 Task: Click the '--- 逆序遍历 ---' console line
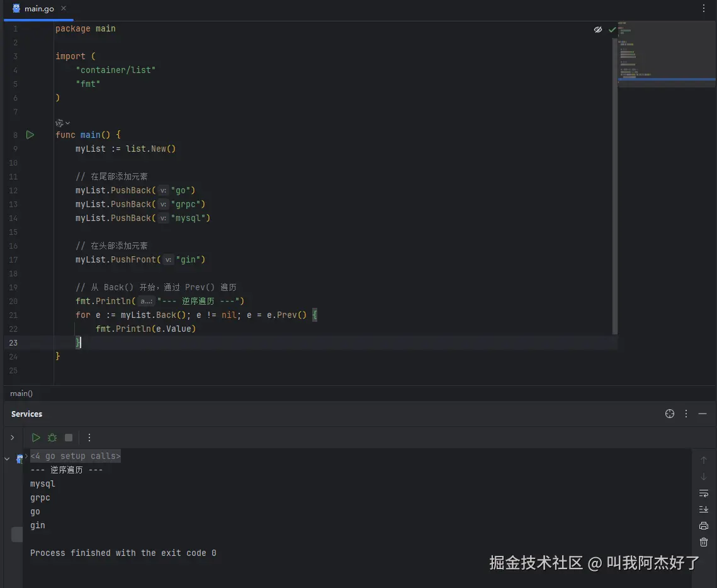[66, 470]
